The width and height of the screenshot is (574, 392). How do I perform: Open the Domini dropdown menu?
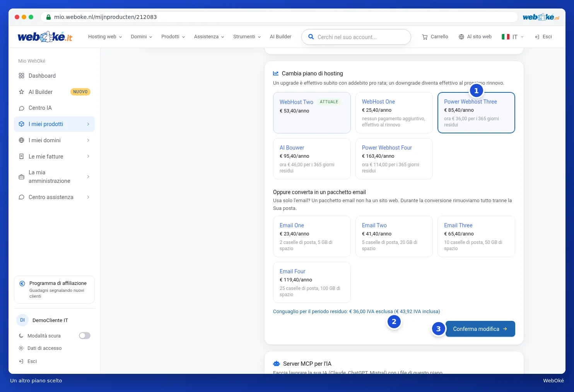[x=141, y=37]
